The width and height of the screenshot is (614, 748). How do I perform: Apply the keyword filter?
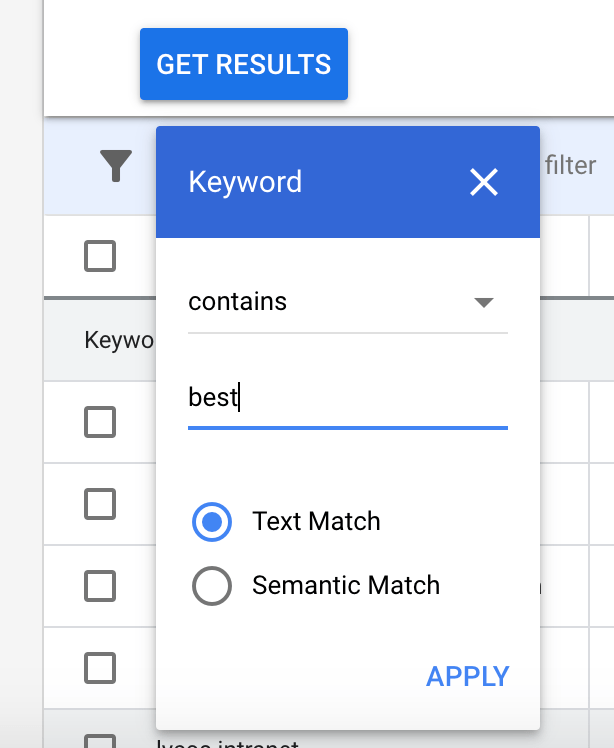[x=467, y=676]
